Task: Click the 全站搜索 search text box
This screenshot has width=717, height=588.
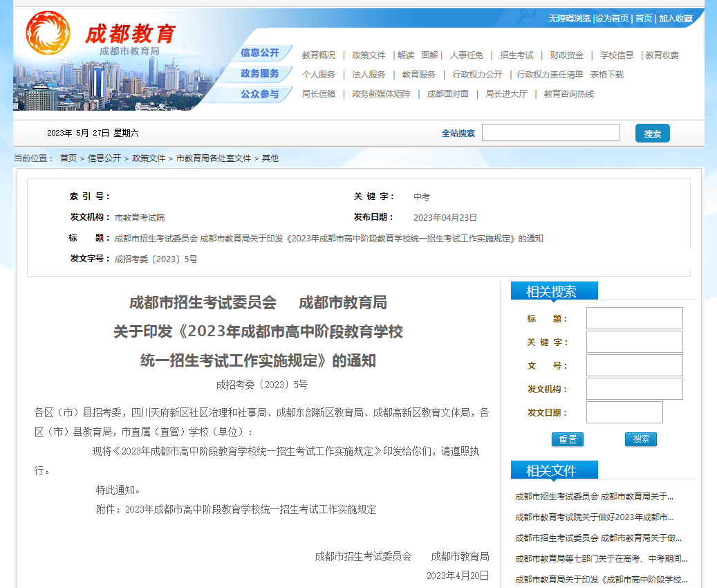Action: coord(551,132)
